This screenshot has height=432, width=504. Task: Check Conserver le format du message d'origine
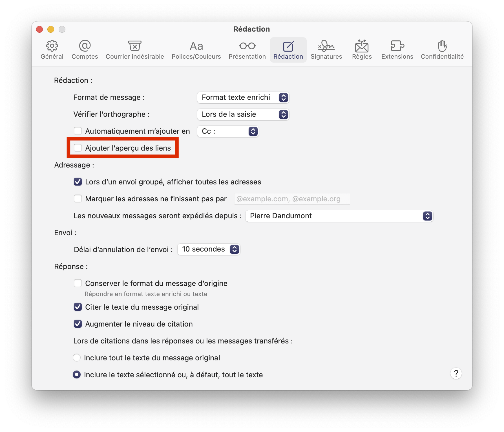[x=78, y=283]
